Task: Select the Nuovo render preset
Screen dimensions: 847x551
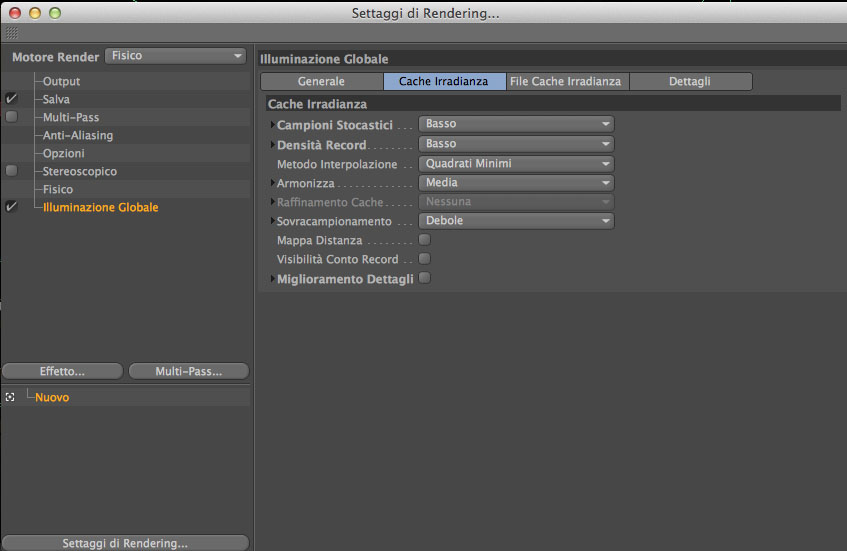Action: [x=52, y=398]
